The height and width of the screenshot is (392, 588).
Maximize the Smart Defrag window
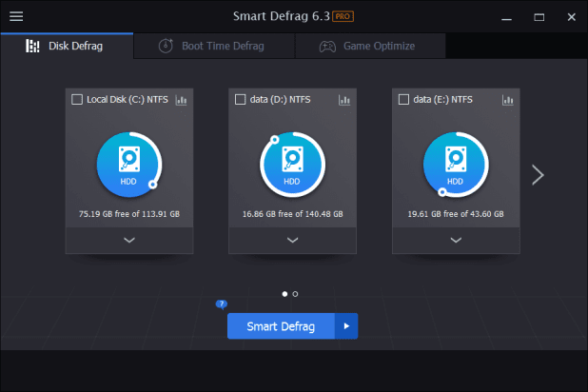(539, 17)
